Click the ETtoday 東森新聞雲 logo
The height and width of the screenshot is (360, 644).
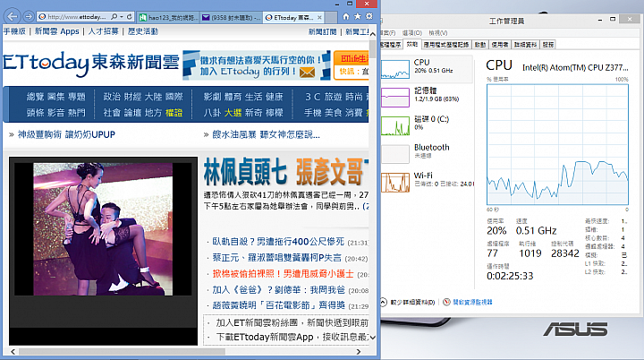90,63
